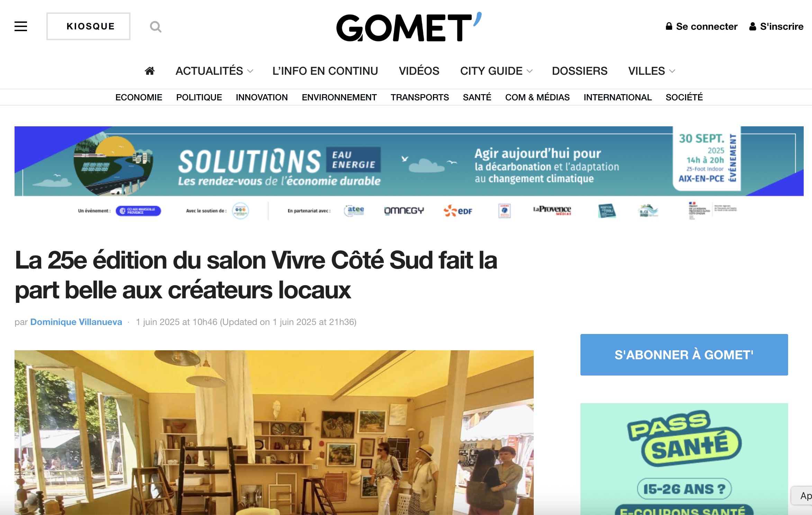Open author Dominique Villanueva link
812x515 pixels.
(x=76, y=322)
